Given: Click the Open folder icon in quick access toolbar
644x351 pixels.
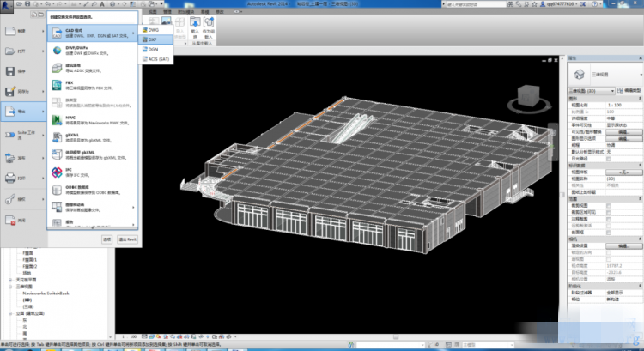Looking at the screenshot, I should (19, 3).
